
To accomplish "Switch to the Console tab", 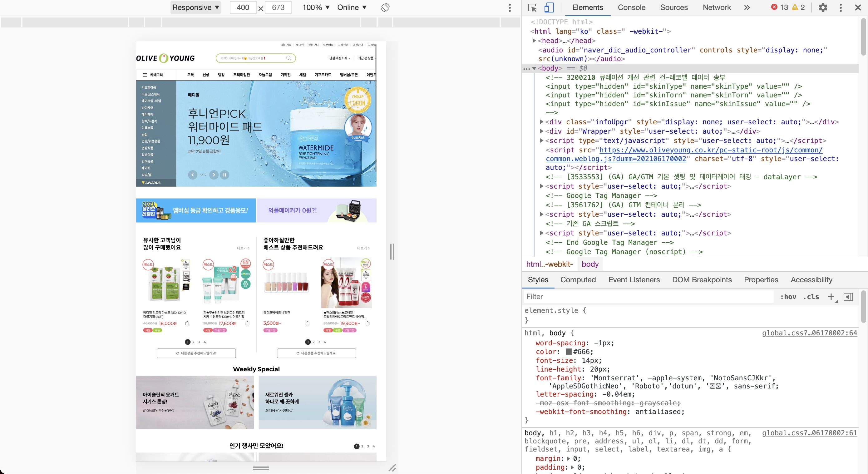I will pos(631,7).
